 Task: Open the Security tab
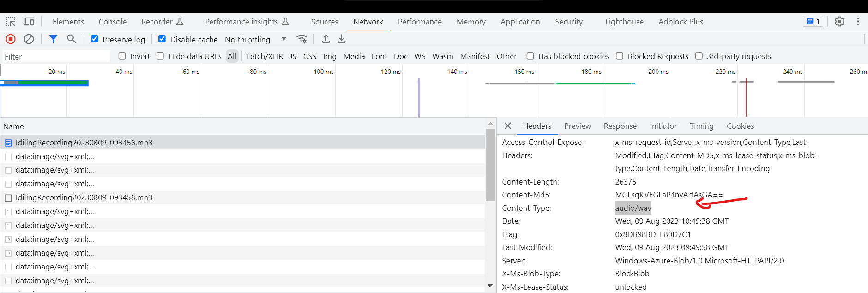(x=569, y=22)
